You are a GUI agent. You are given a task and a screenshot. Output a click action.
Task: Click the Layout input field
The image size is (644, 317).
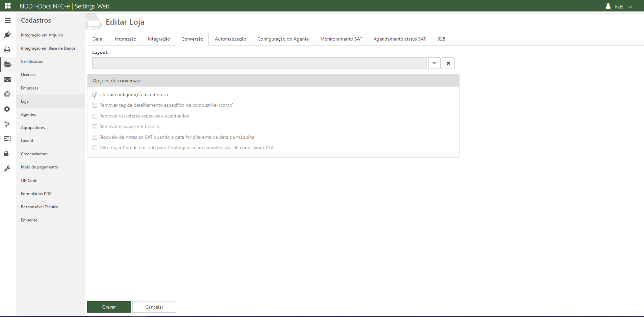point(259,63)
